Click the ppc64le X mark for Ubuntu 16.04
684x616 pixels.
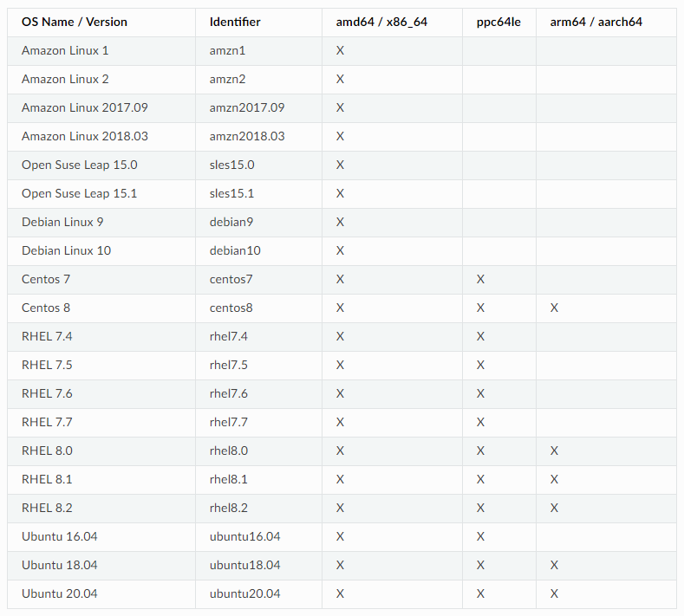tap(480, 536)
